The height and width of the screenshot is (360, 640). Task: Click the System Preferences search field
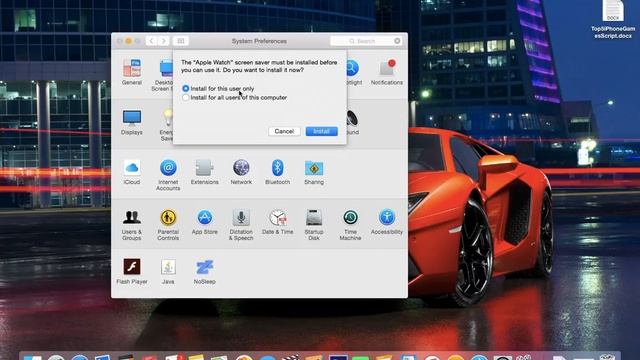point(365,41)
